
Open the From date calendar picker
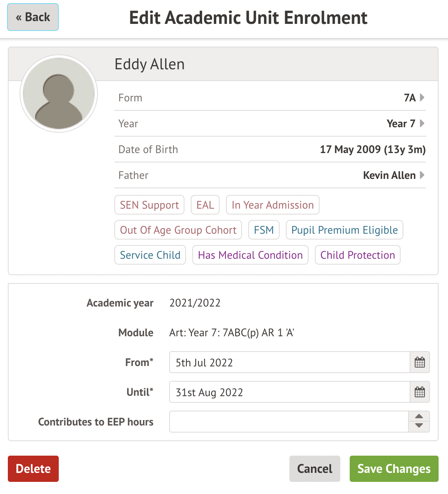pos(419,362)
